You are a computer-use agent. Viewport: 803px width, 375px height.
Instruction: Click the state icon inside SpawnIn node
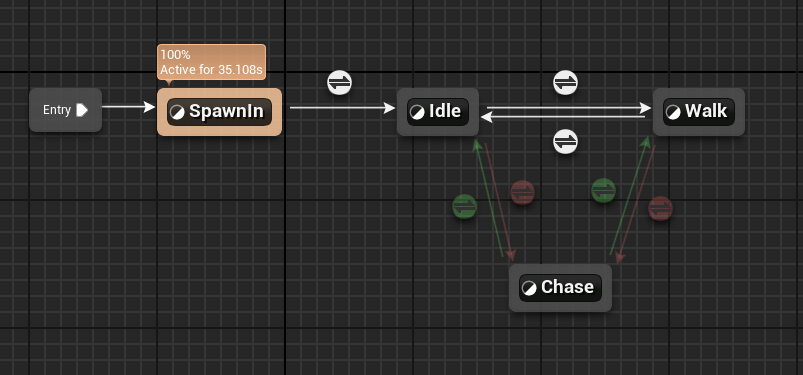tap(177, 113)
